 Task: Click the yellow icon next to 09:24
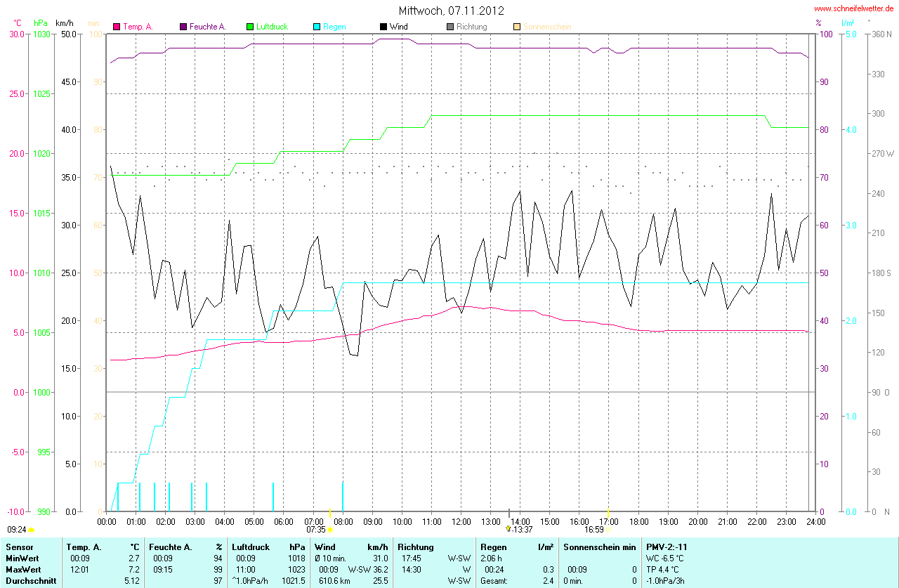tap(31, 530)
